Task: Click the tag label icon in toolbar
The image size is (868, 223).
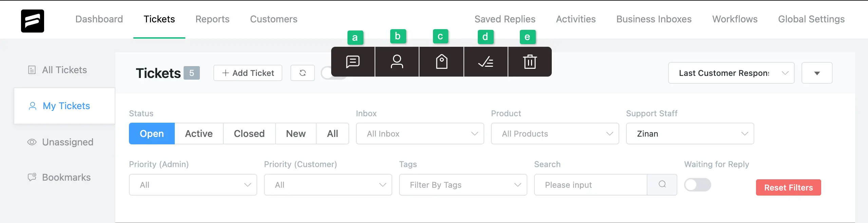Action: (x=441, y=62)
